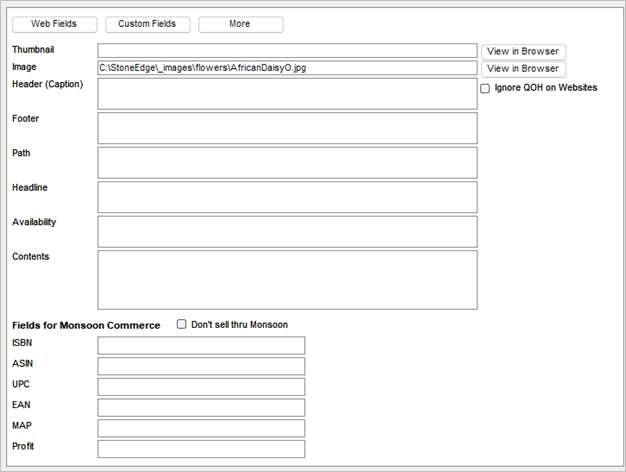Image resolution: width=626 pixels, height=472 pixels.
Task: Open the Web Fields tab
Action: (x=54, y=24)
